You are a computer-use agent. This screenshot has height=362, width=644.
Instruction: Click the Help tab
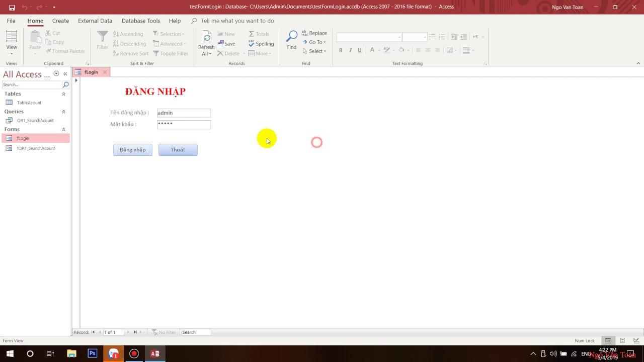(175, 21)
